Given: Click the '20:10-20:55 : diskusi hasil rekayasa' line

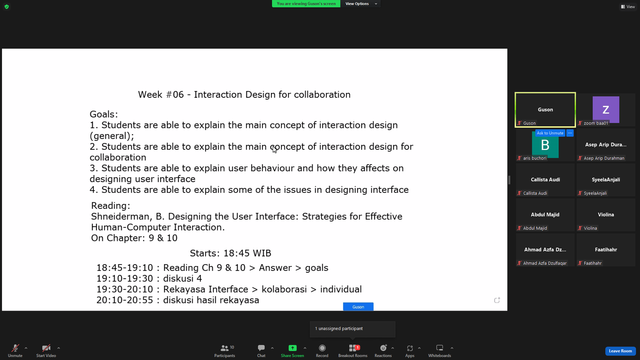Looking at the screenshot, I should 178,300.
